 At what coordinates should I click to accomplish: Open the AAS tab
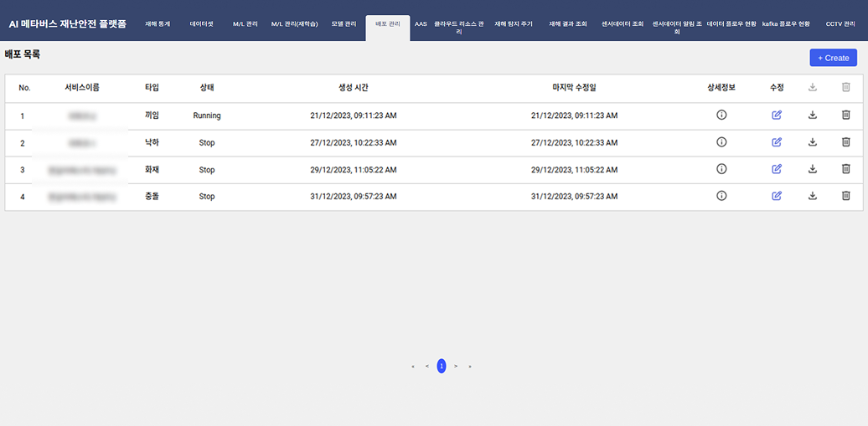pos(421,24)
